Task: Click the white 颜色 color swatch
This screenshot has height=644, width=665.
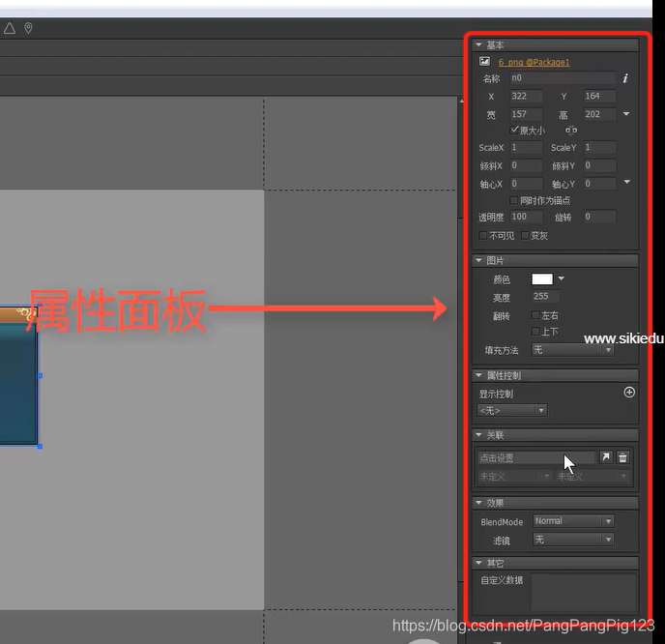Action: click(542, 278)
